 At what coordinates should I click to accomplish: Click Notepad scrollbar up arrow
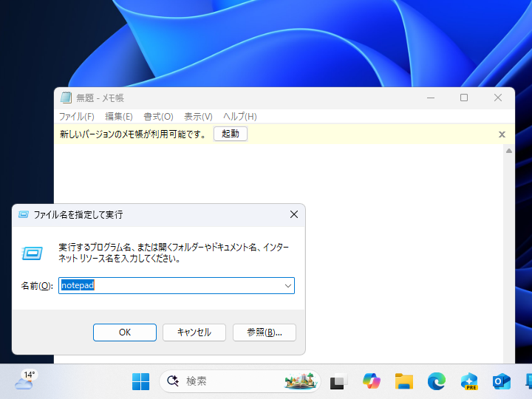[x=509, y=151]
